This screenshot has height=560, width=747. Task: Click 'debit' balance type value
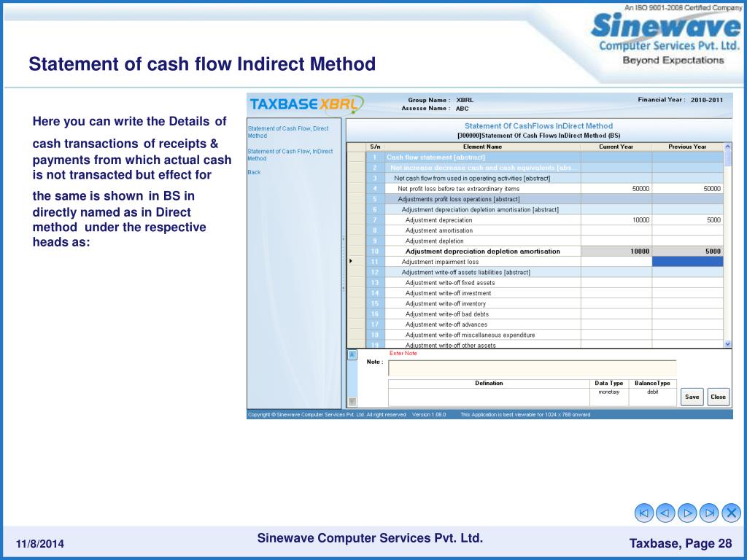[652, 392]
